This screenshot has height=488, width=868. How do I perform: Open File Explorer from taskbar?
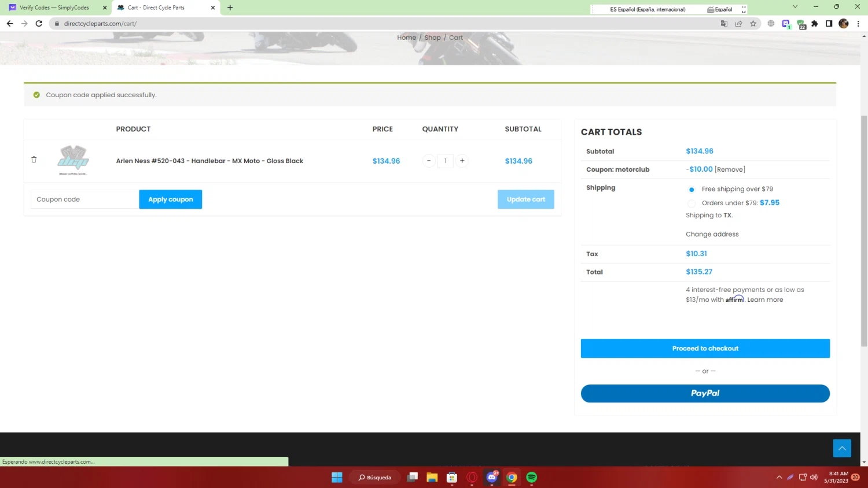click(x=432, y=477)
